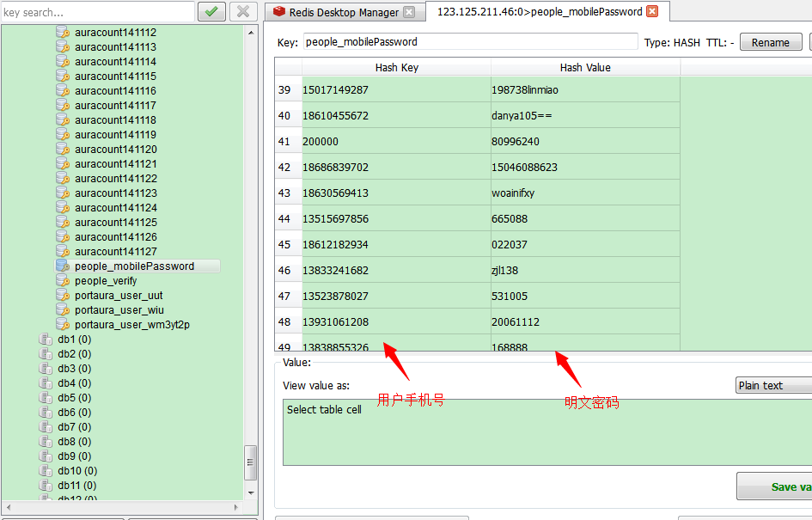Image resolution: width=812 pixels, height=520 pixels.
Task: Switch to Redis Desktop Manager tab
Action: tap(345, 12)
